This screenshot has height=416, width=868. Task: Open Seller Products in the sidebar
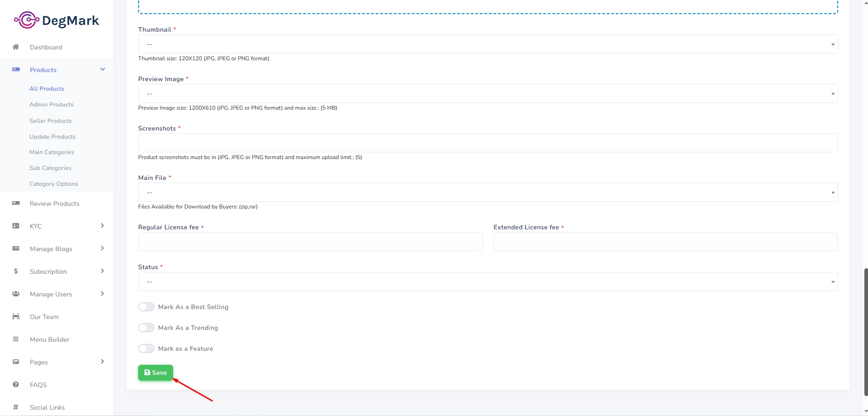pos(50,121)
